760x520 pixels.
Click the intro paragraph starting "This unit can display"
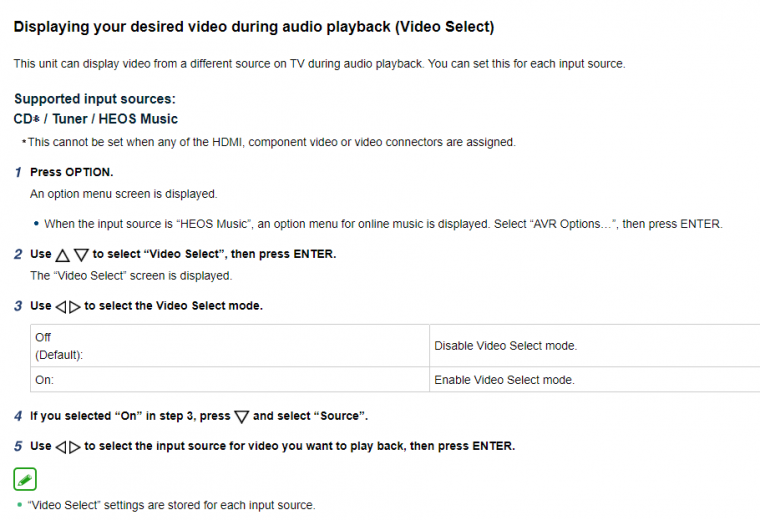(319, 64)
